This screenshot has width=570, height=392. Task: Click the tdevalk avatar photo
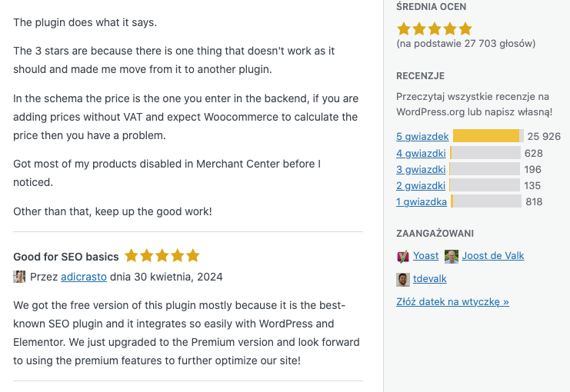[403, 279]
